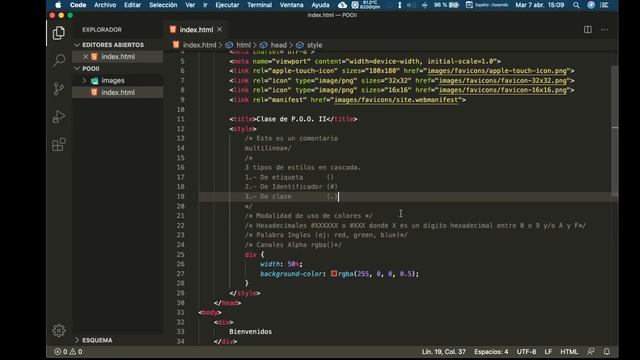640x360 pixels.
Task: Click the editor vertical scrollbar thumb
Action: coord(614,130)
